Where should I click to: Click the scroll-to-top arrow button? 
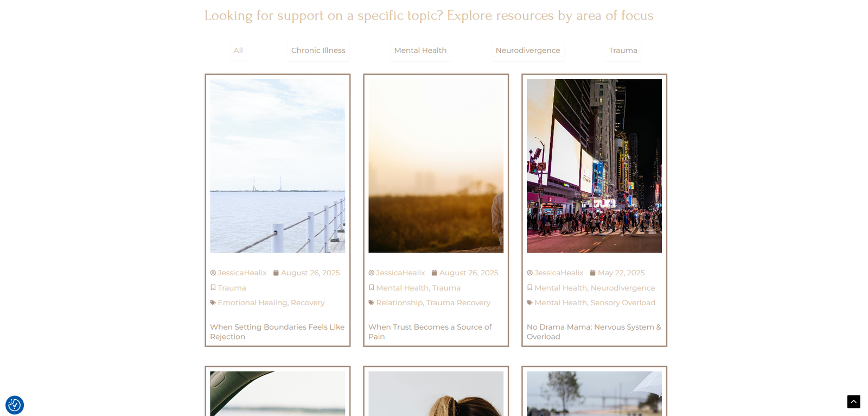point(853,402)
